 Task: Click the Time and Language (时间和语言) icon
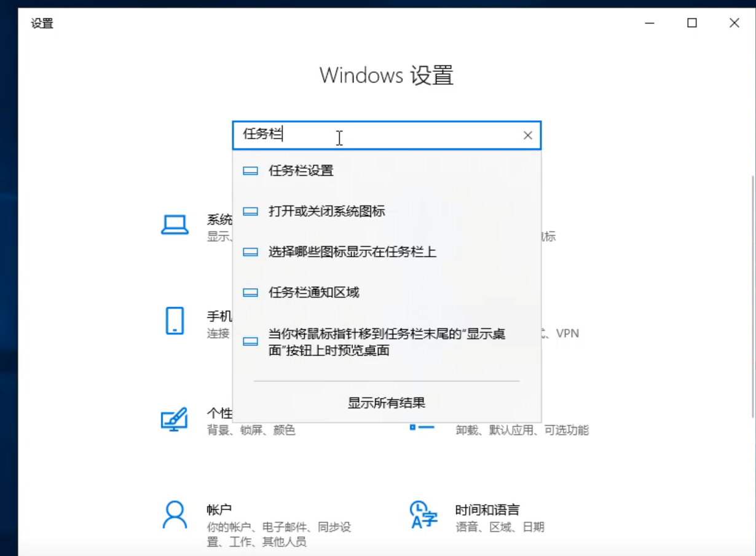coord(423,515)
